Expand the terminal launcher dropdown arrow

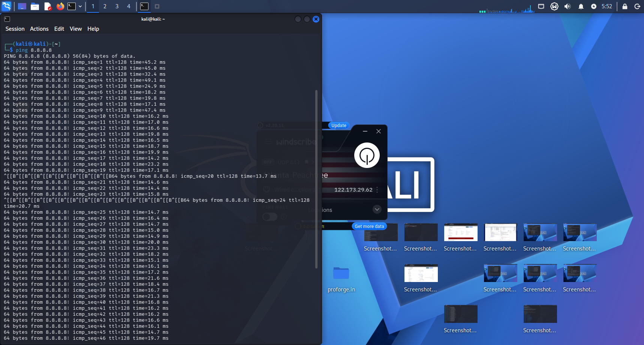(80, 6)
